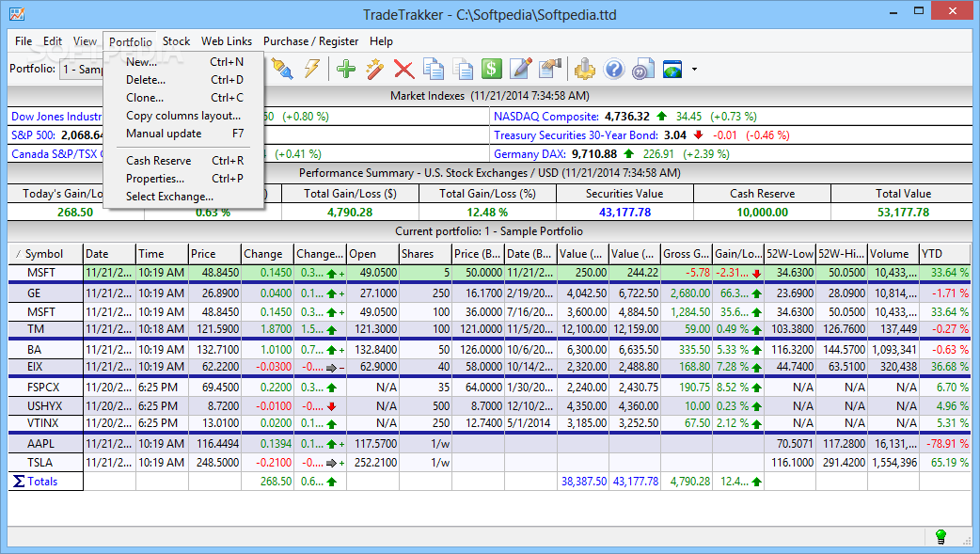Choose New... from the Portfolio menu
This screenshot has height=554, width=980.
click(183, 62)
